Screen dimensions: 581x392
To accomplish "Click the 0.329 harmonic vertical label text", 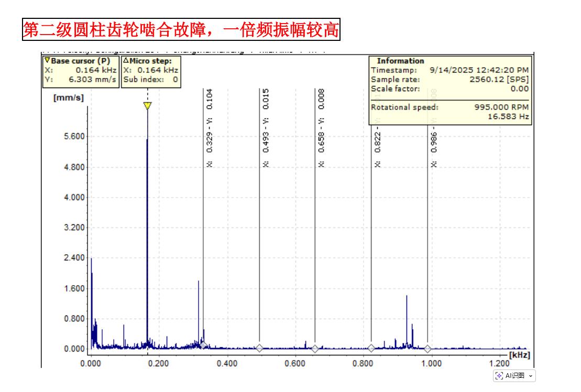I will coord(210,128).
